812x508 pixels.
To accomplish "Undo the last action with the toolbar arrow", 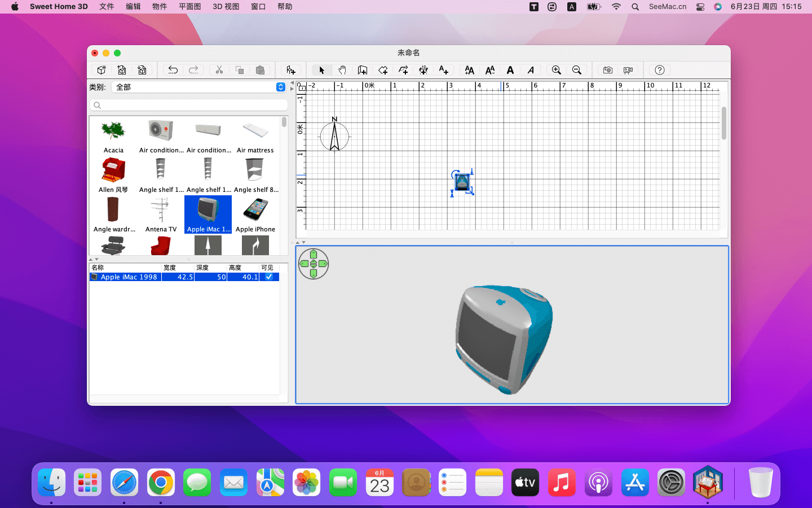I will click(x=173, y=70).
